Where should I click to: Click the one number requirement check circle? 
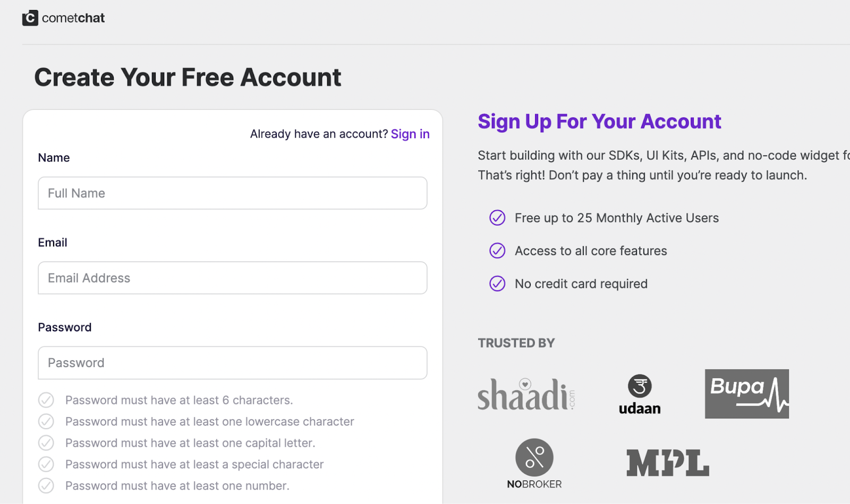coord(46,485)
